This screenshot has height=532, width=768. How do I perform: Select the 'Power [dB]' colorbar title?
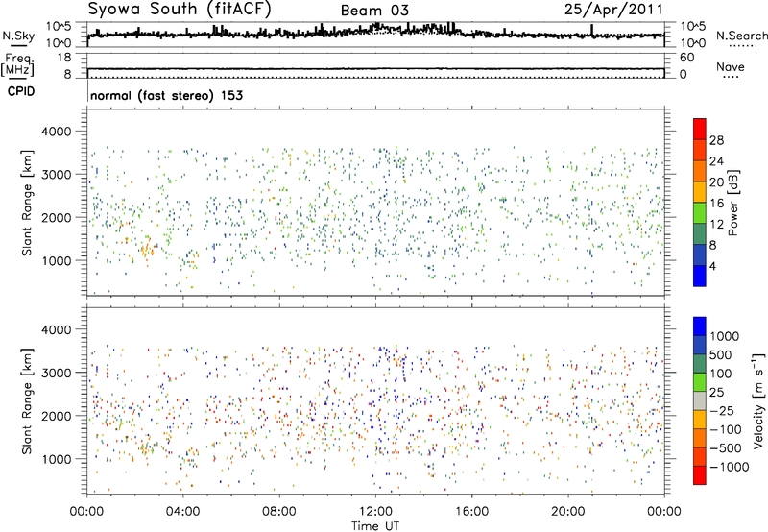click(x=732, y=203)
